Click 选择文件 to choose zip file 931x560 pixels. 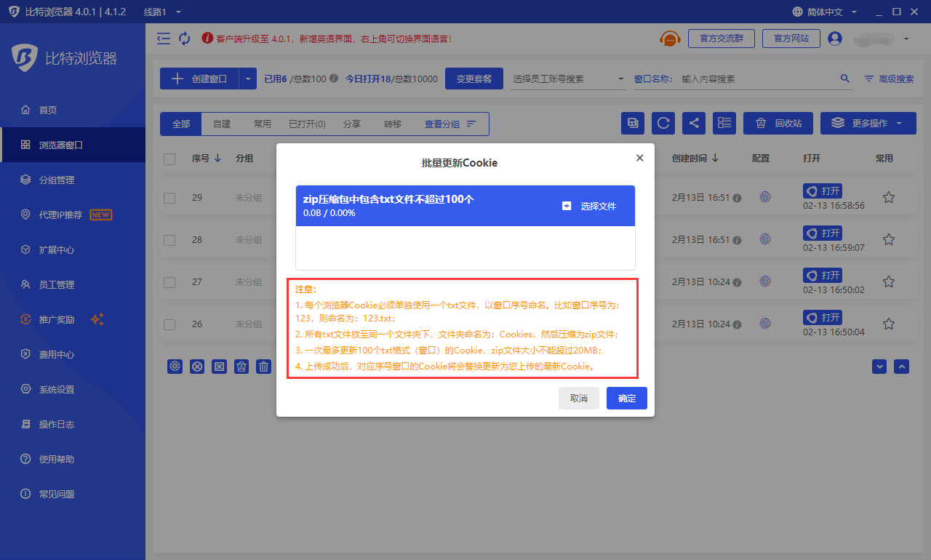590,206
